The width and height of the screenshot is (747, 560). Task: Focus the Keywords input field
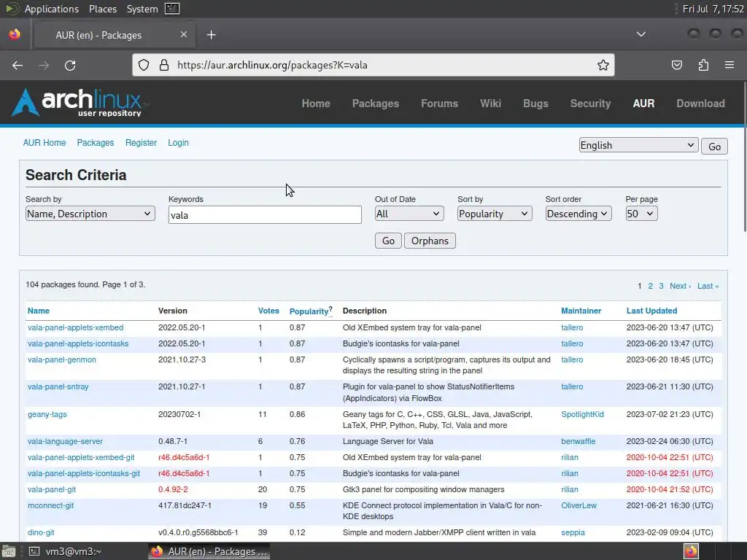(265, 215)
